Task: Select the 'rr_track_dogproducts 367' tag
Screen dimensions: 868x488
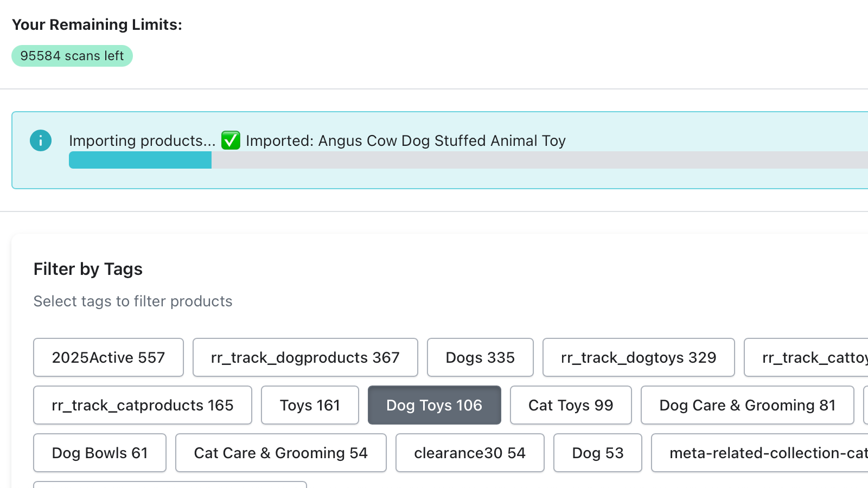Action: pos(305,357)
